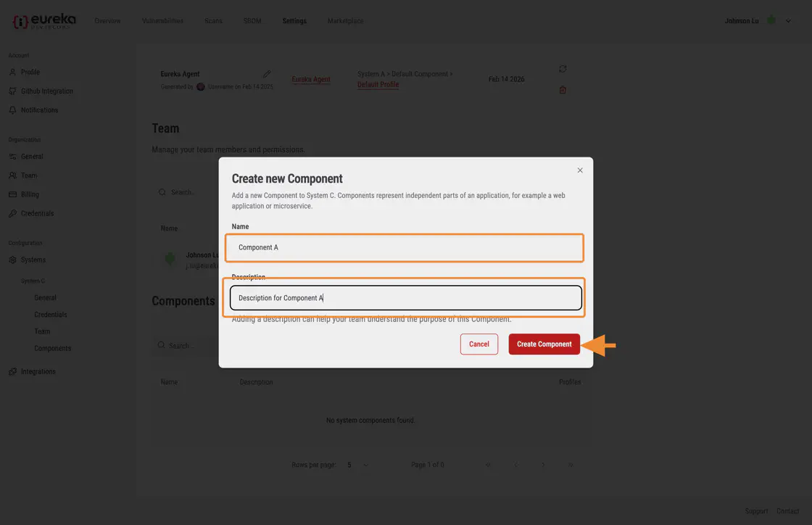Click the Description input field
The image size is (812, 525).
click(x=406, y=298)
